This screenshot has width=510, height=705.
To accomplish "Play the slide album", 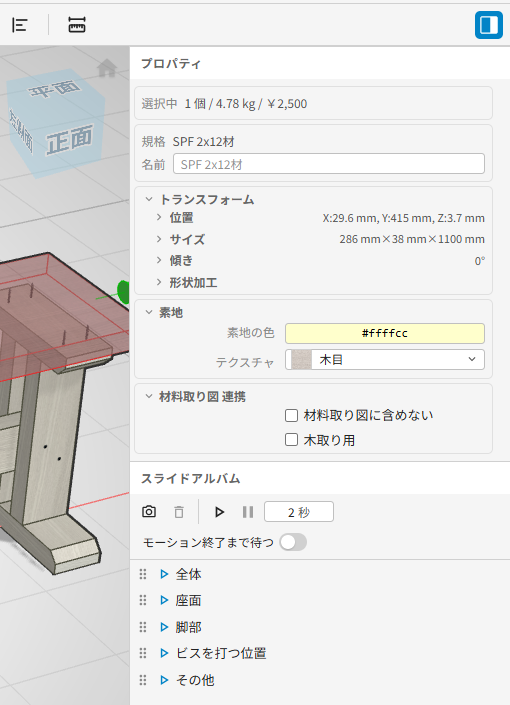I will click(219, 512).
